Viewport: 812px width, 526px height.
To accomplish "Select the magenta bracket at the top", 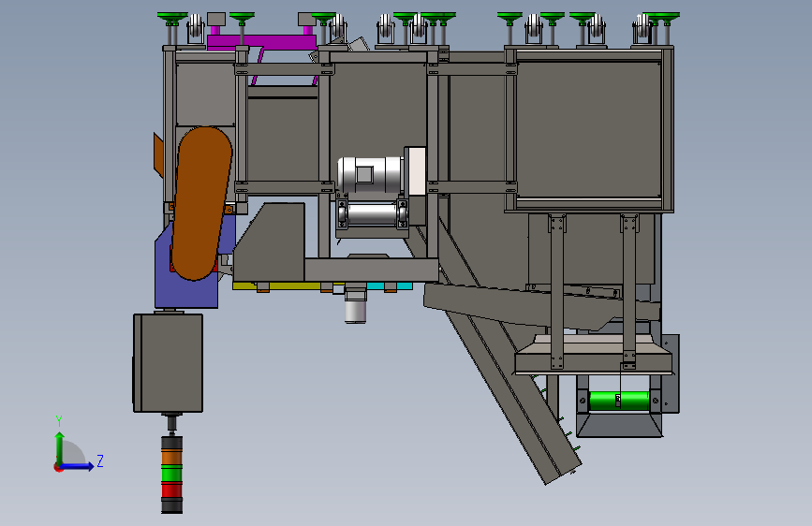I will pyautogui.click(x=261, y=41).
